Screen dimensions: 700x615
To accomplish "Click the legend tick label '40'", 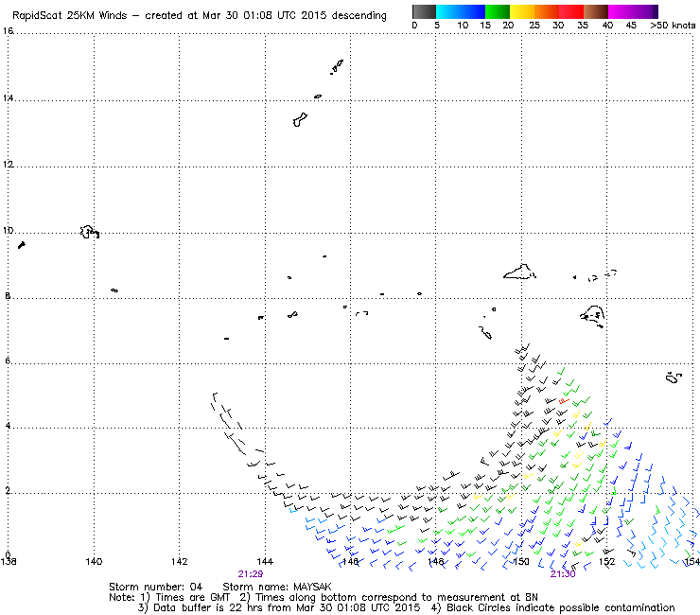I will (x=607, y=26).
